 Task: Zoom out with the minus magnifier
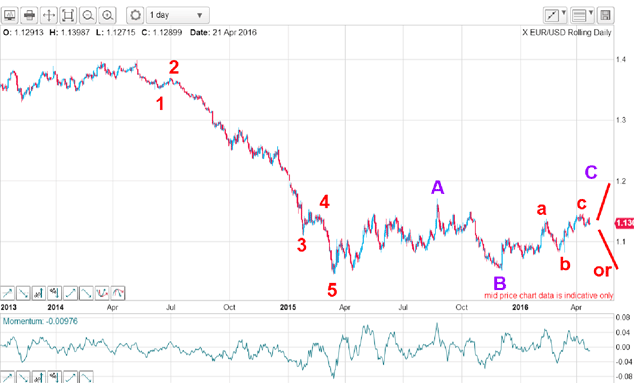88,15
